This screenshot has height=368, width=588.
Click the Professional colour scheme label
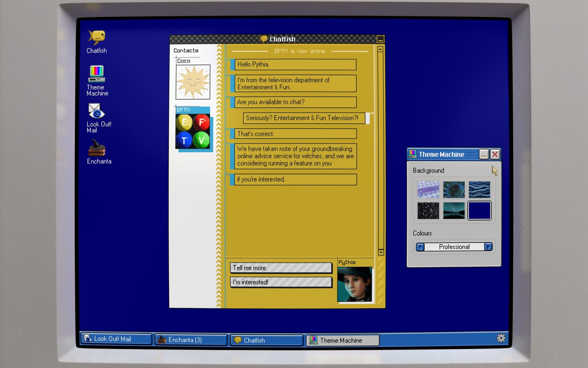coord(454,247)
